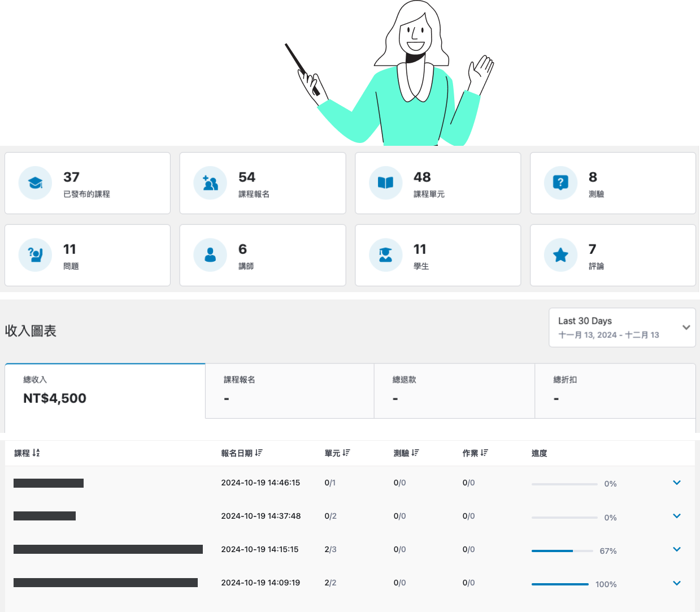Click the student with cap icon

click(385, 255)
